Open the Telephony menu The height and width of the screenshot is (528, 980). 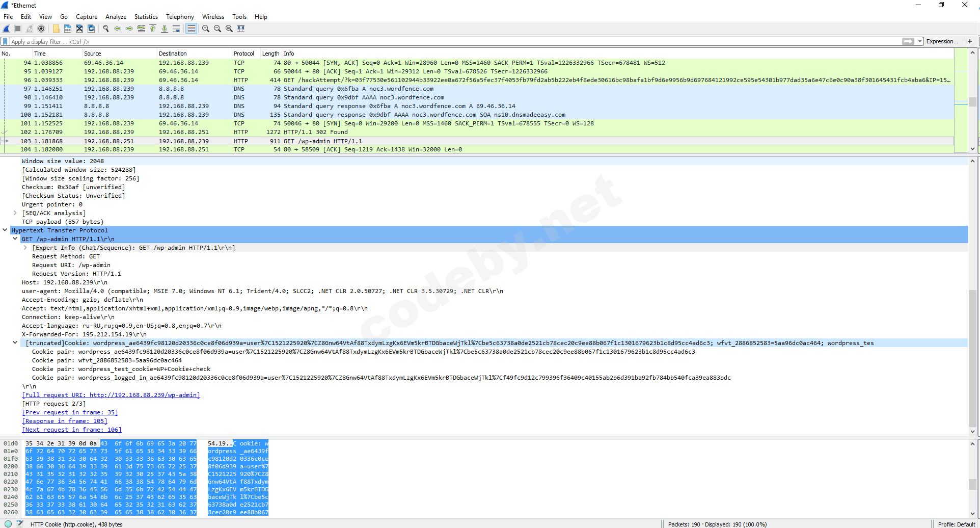[x=180, y=17]
